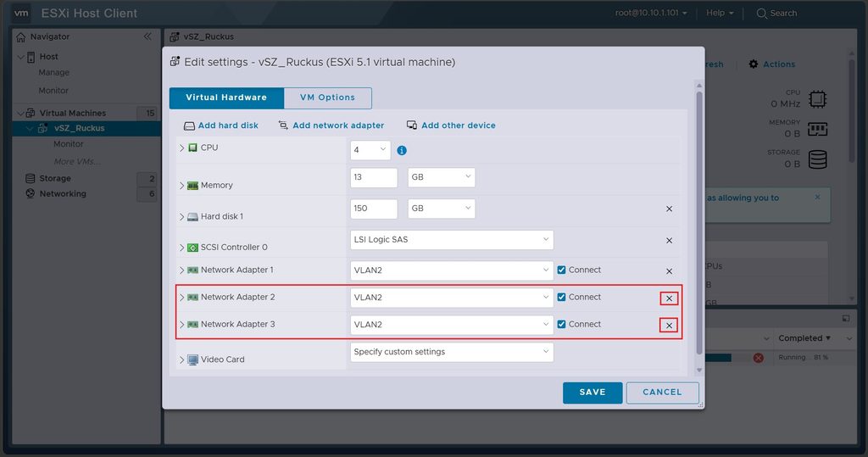
Task: Click the Add network adapter icon
Action: pos(283,125)
